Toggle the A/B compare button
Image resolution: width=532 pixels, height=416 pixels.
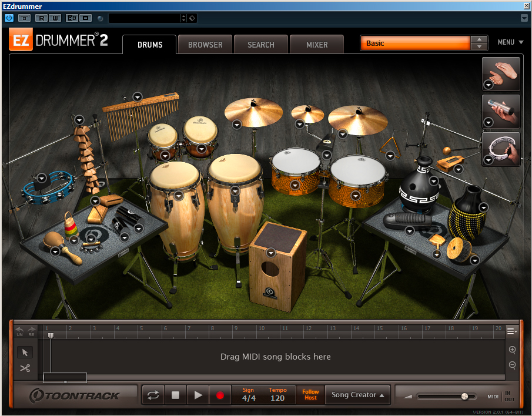[72, 18]
